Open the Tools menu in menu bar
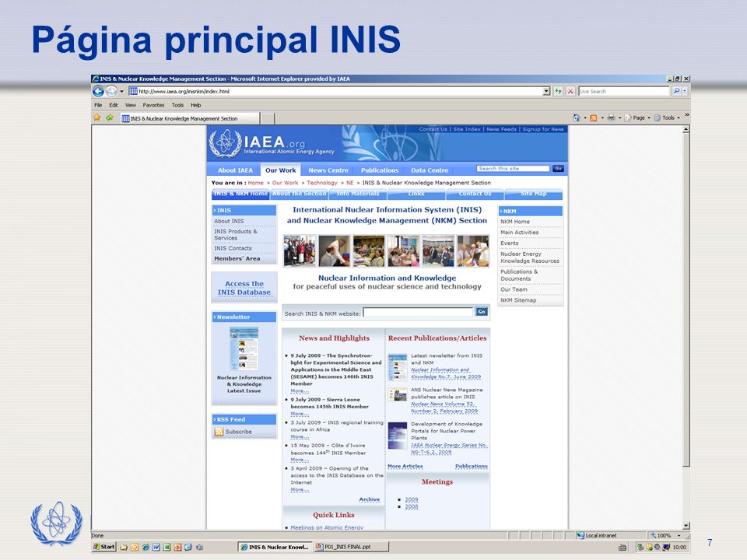 tap(177, 105)
